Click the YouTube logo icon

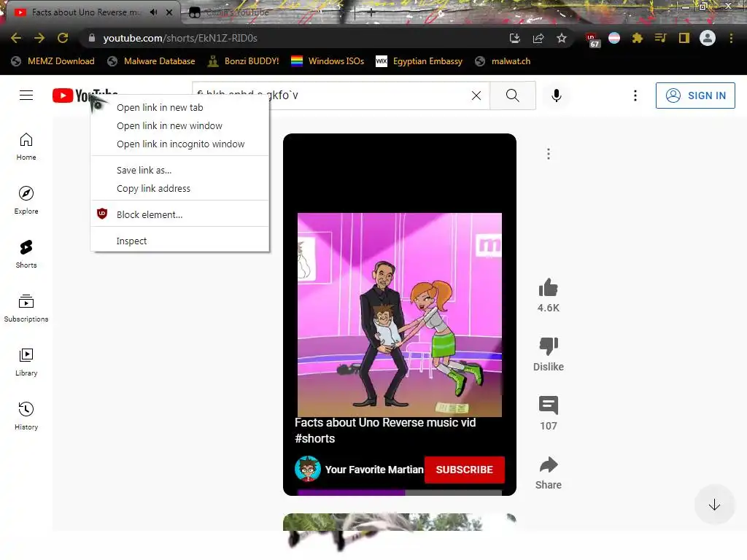pyautogui.click(x=63, y=96)
